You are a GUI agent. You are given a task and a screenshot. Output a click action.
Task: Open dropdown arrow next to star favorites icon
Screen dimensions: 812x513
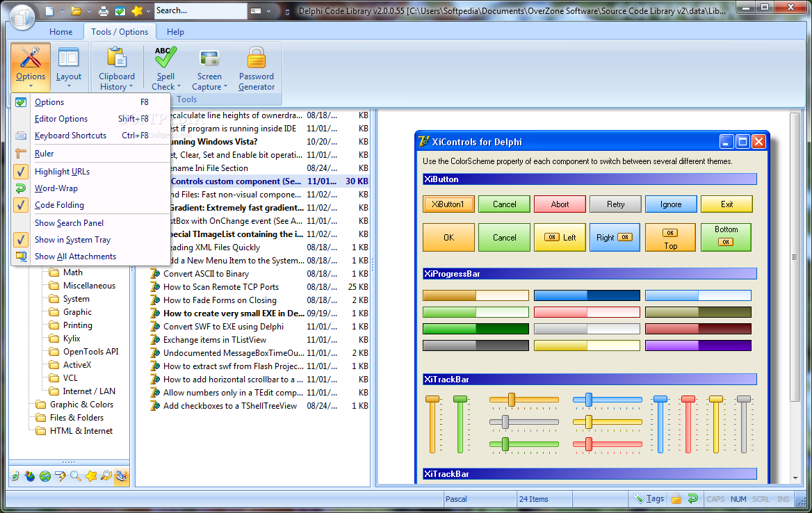coord(149,11)
